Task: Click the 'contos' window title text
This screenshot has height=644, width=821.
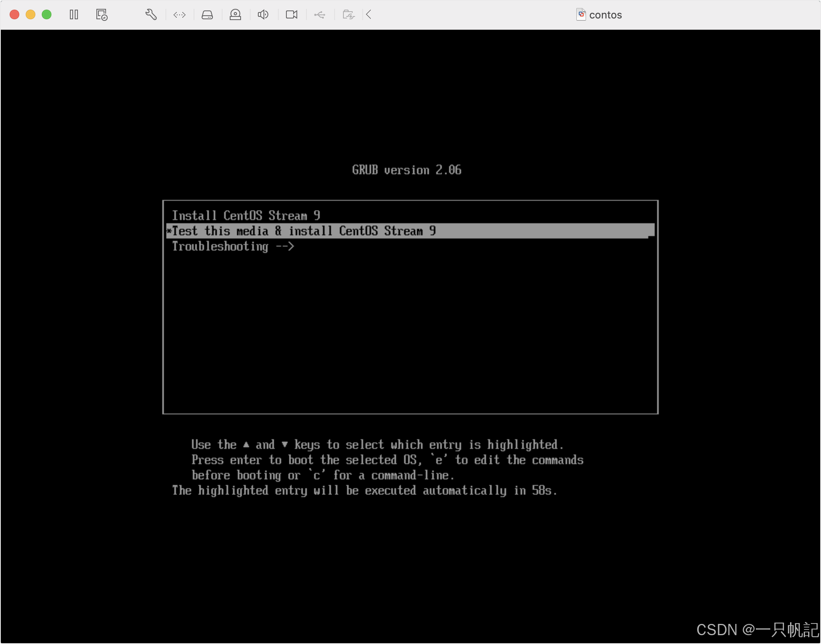Action: (605, 15)
